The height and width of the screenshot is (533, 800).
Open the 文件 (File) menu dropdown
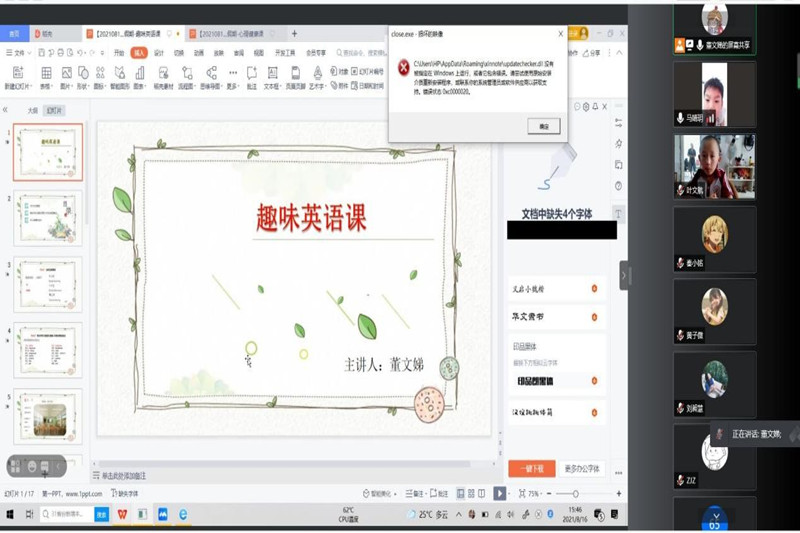(19, 52)
